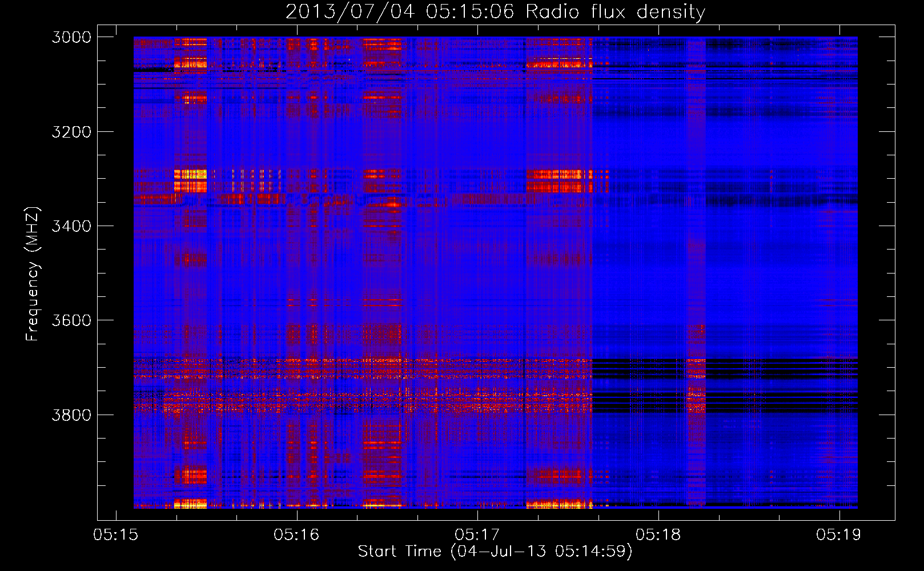Select the 3200 frequency axis label
The height and width of the screenshot is (571, 924).
point(71,132)
